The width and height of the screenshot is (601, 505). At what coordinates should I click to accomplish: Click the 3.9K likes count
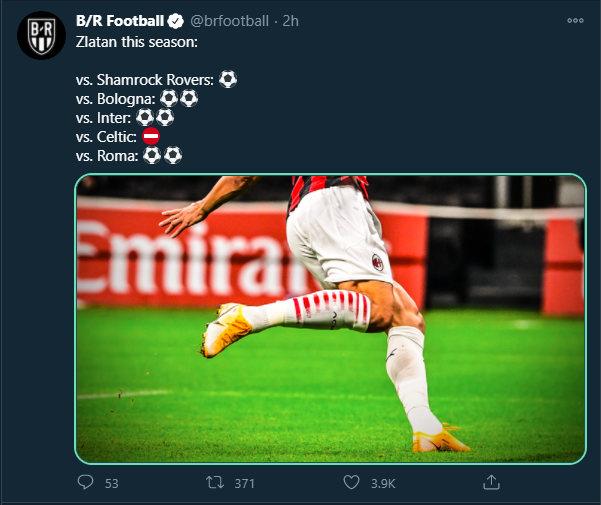coord(384,483)
